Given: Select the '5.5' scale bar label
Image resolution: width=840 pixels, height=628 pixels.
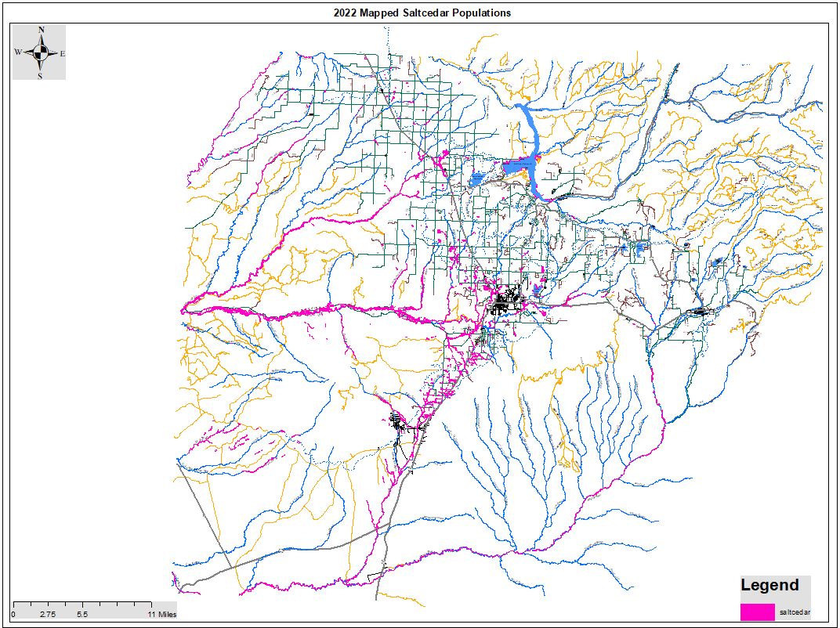Looking at the screenshot, I should pos(82,615).
